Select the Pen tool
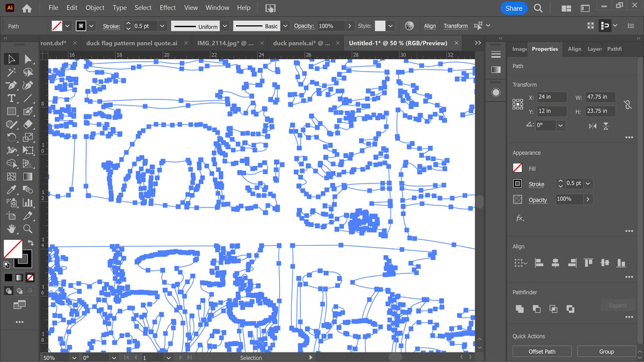This screenshot has height=362, width=644. 11,85
